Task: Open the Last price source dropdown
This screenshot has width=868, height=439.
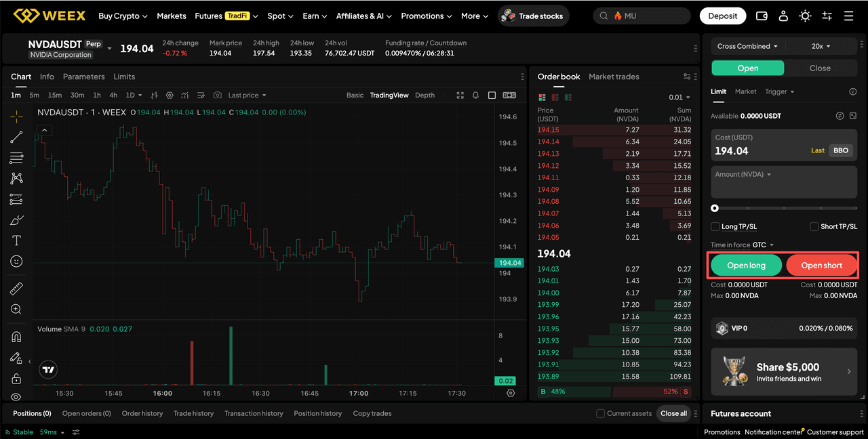Action: click(247, 96)
